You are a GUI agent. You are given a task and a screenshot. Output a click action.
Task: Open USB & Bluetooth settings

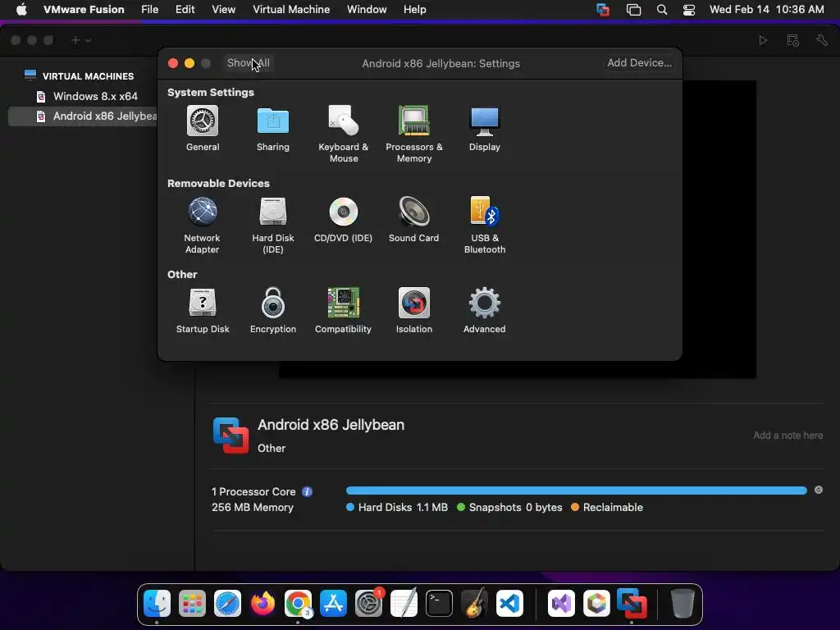pos(484,225)
